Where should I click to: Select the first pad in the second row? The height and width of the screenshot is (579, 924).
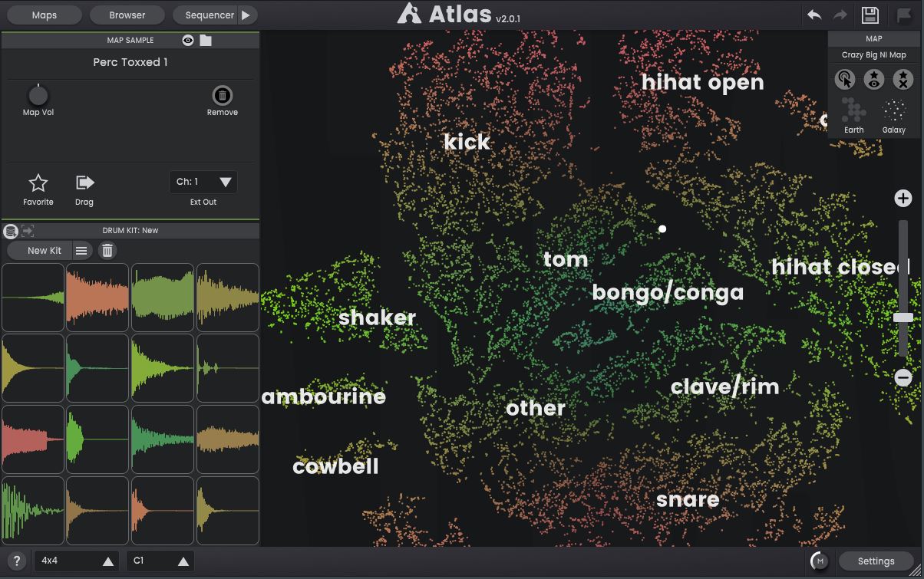33,368
